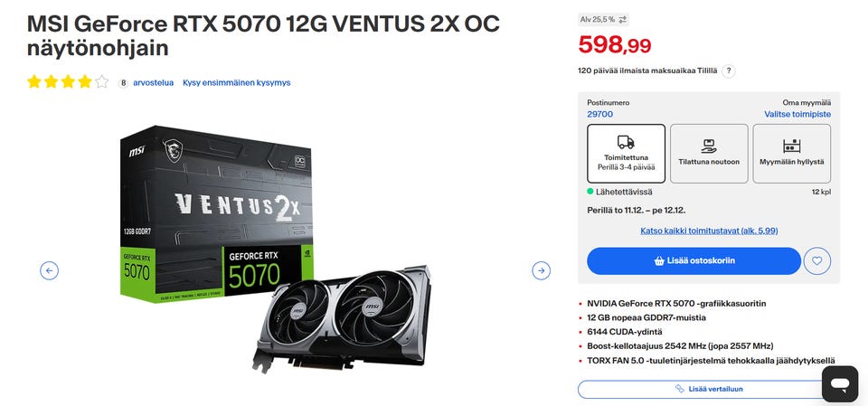Viewport: 868px width, 406px height.
Task: Open the Katso kaikki toimitustavat link
Action: [709, 231]
